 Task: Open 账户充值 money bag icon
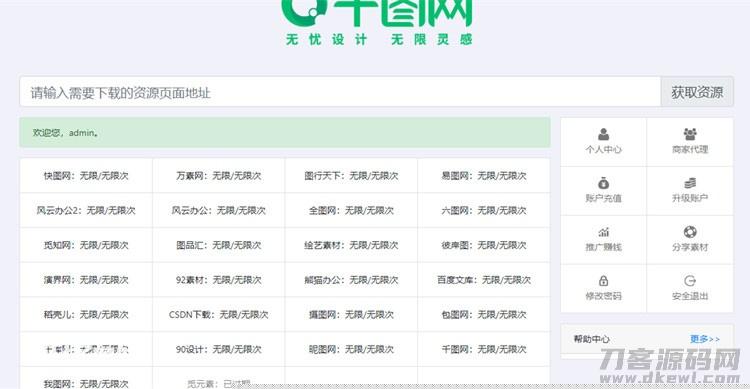click(604, 183)
